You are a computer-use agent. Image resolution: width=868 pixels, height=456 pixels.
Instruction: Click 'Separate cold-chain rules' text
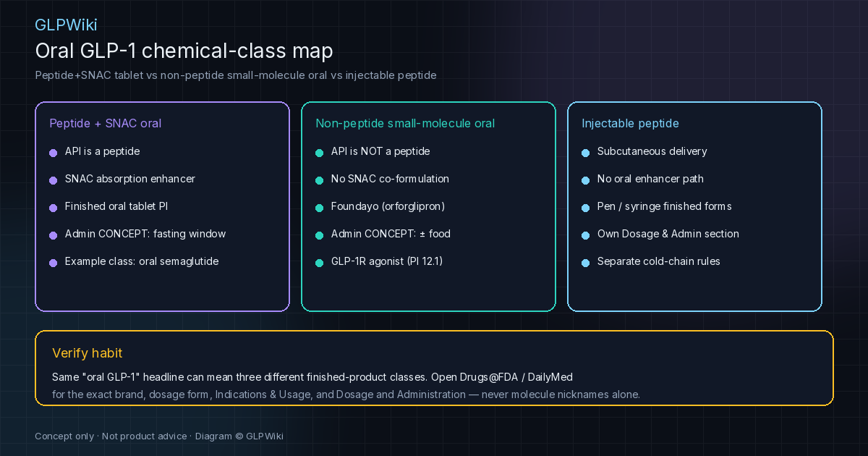pyautogui.click(x=659, y=261)
